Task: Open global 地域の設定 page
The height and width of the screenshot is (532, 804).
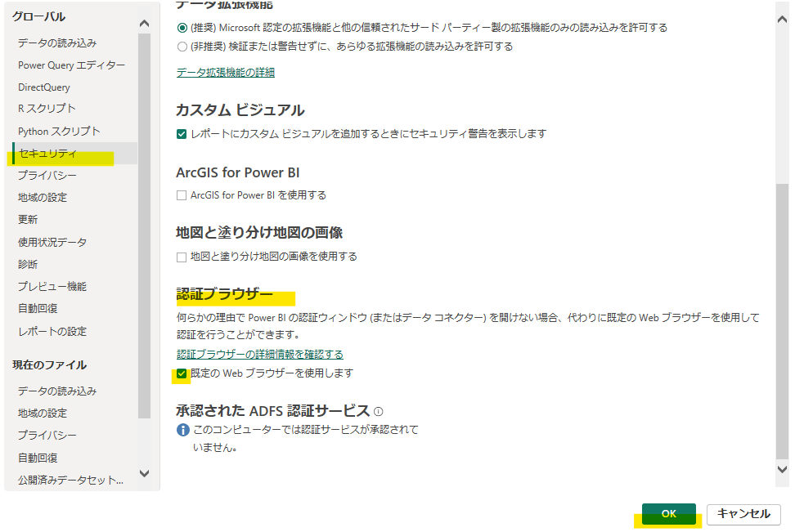Action: pyautogui.click(x=43, y=197)
